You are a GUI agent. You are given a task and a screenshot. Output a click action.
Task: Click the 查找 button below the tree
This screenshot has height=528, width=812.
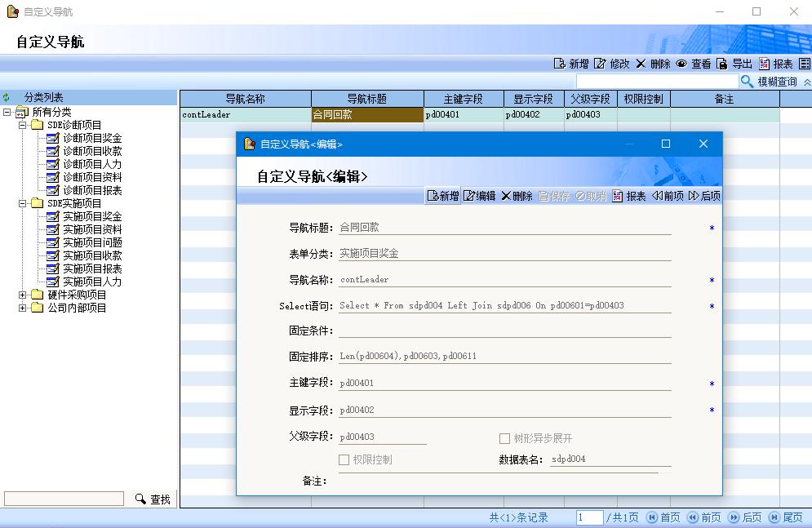[x=153, y=499]
